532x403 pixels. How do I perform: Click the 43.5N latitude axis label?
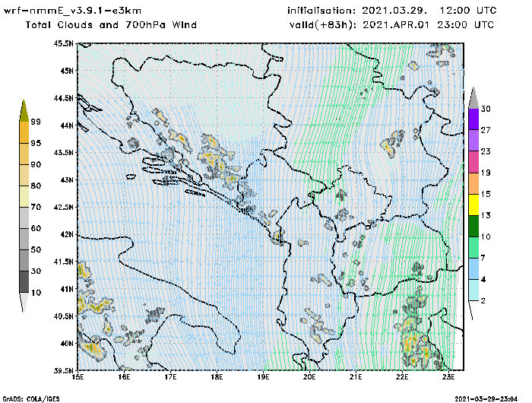(x=63, y=152)
